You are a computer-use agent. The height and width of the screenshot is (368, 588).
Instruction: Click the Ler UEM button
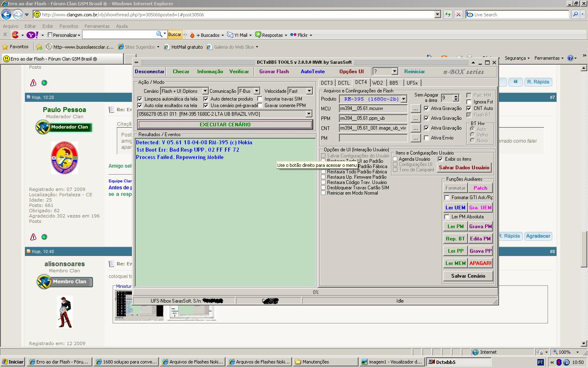pos(455,208)
